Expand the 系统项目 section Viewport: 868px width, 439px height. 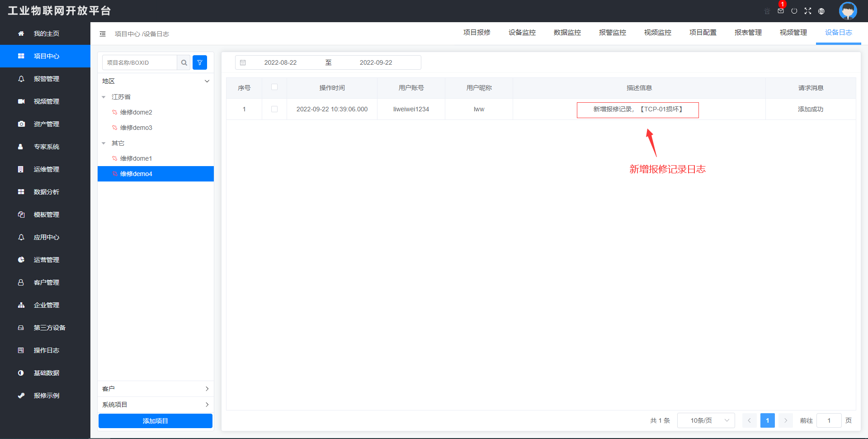pyautogui.click(x=156, y=405)
